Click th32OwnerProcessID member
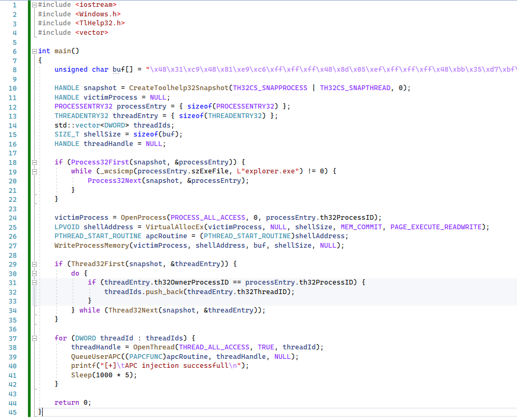 coord(191,282)
